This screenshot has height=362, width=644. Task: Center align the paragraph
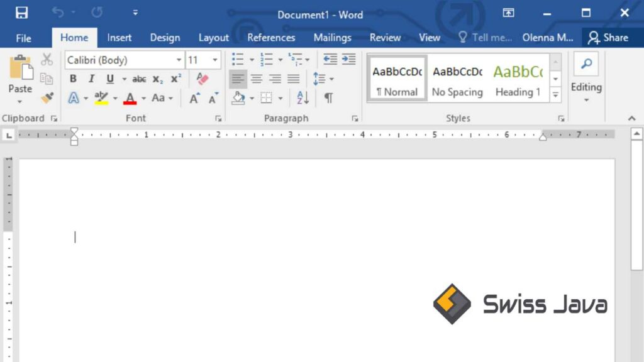tap(257, 79)
